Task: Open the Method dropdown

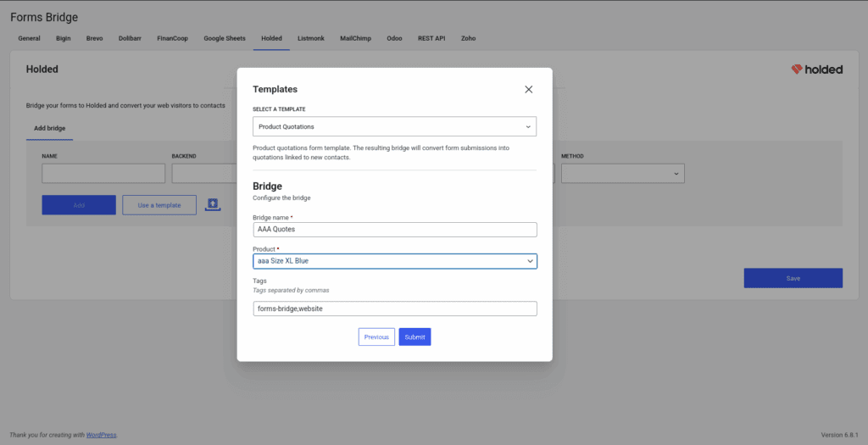Action: coord(623,174)
